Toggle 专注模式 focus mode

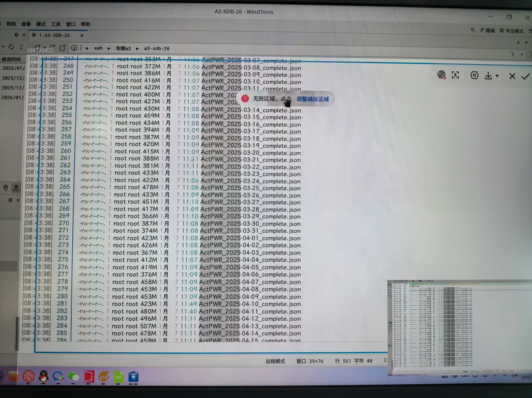point(511,31)
